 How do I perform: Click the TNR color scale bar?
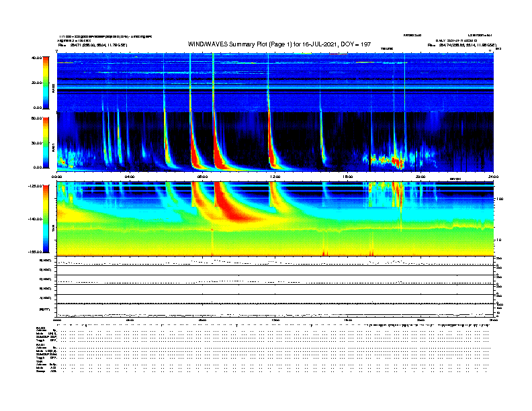(46, 219)
